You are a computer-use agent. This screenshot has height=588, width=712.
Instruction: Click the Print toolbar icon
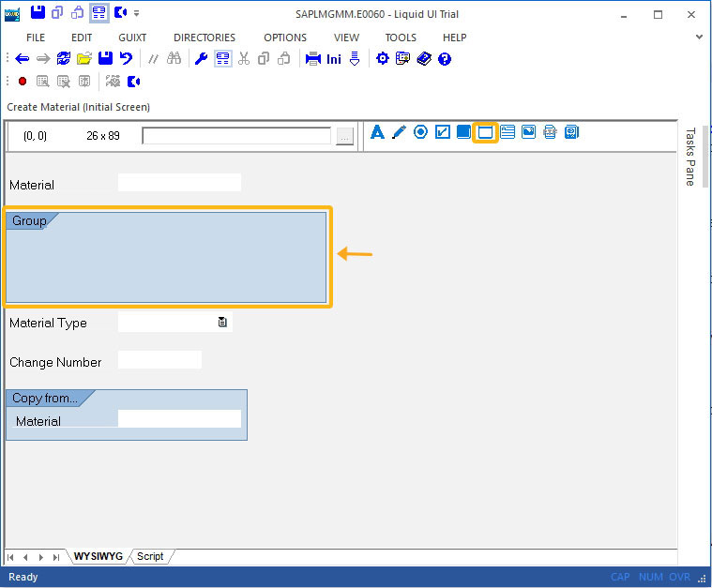[x=313, y=59]
